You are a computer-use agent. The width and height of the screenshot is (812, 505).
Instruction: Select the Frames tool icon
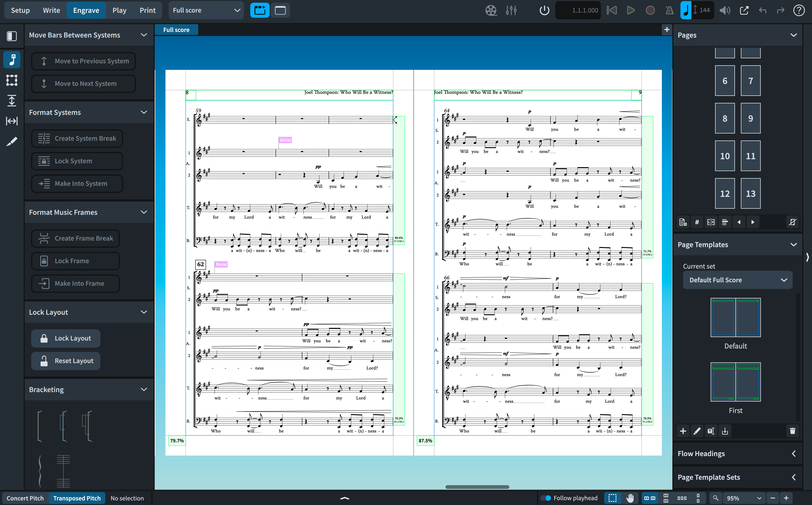click(x=12, y=80)
